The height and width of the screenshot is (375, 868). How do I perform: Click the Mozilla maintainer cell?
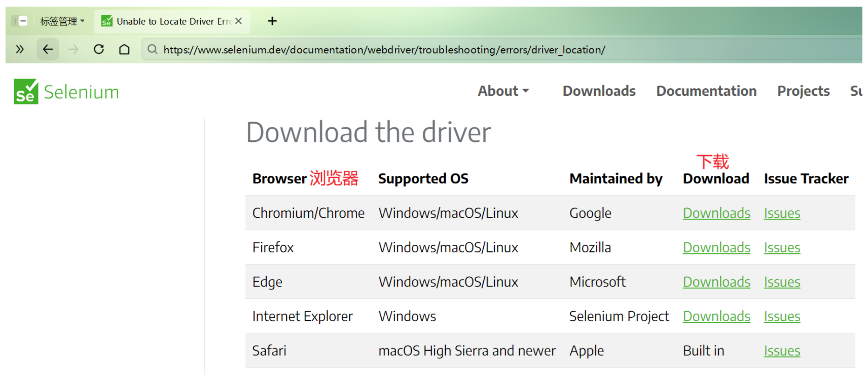tap(590, 248)
